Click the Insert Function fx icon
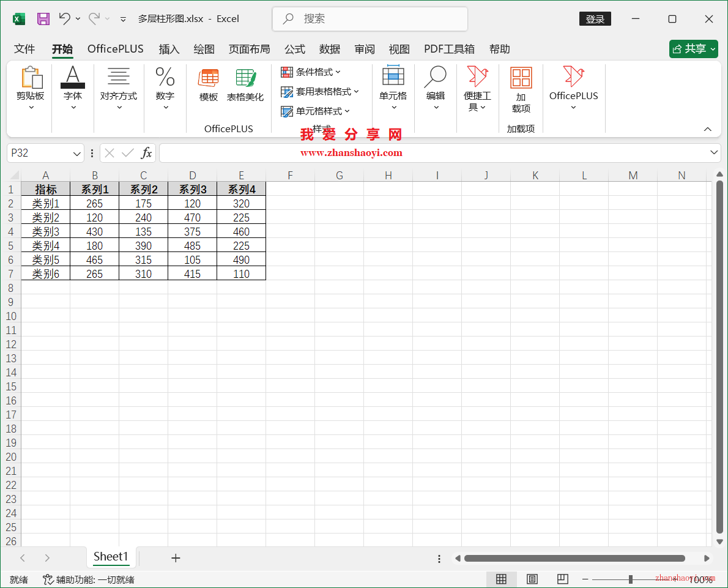This screenshot has width=728, height=588. click(x=146, y=153)
